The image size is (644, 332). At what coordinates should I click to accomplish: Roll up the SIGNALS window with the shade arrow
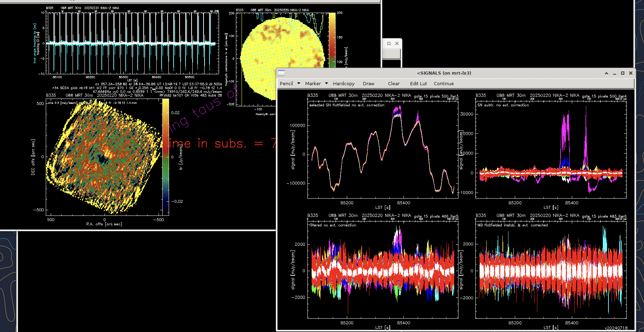[x=606, y=73]
